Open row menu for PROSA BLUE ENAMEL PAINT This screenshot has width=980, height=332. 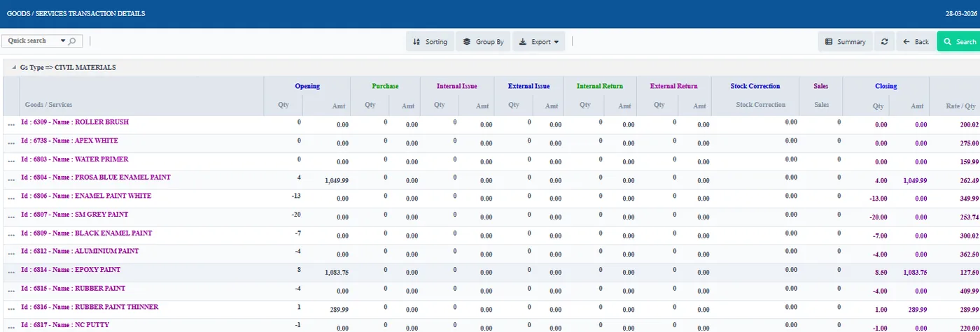pyautogui.click(x=10, y=180)
